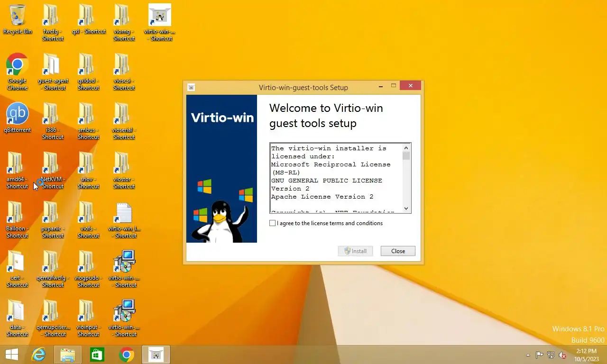Image resolution: width=607 pixels, height=364 pixels.
Task: Select the vioserial shortcut folder
Action: [x=124, y=121]
